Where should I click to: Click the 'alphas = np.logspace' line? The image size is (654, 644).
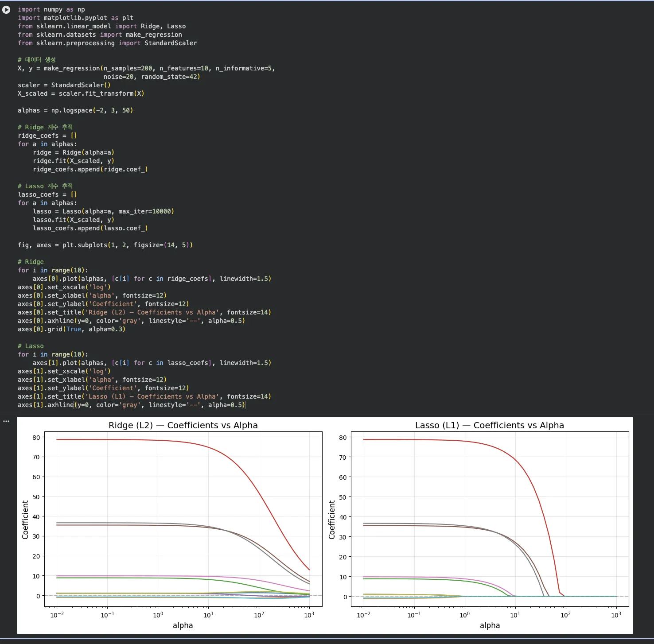[75, 110]
